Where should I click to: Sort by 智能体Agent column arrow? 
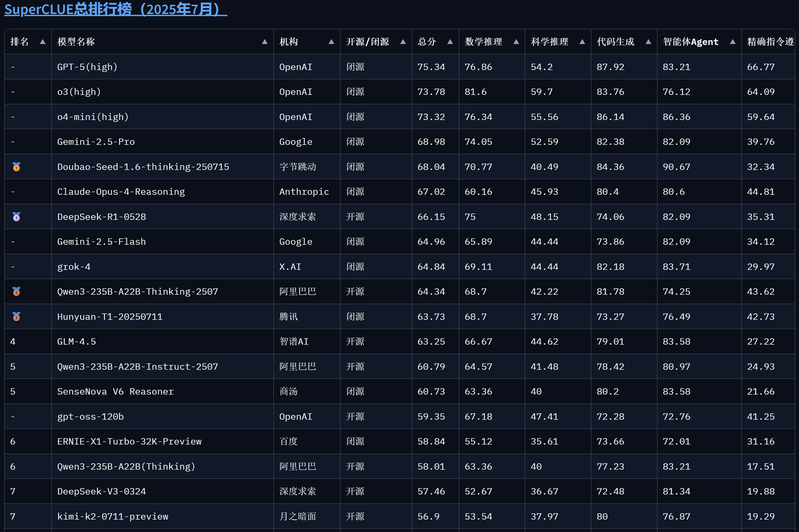point(732,42)
